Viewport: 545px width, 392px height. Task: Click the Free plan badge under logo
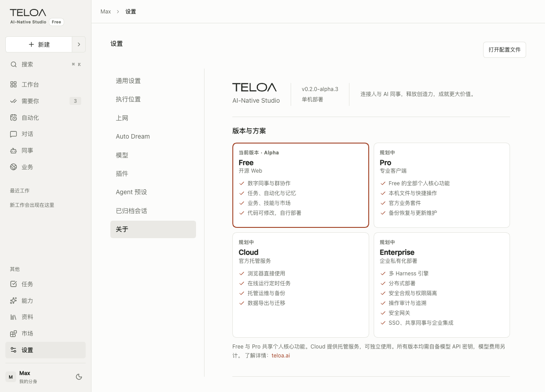tap(57, 22)
